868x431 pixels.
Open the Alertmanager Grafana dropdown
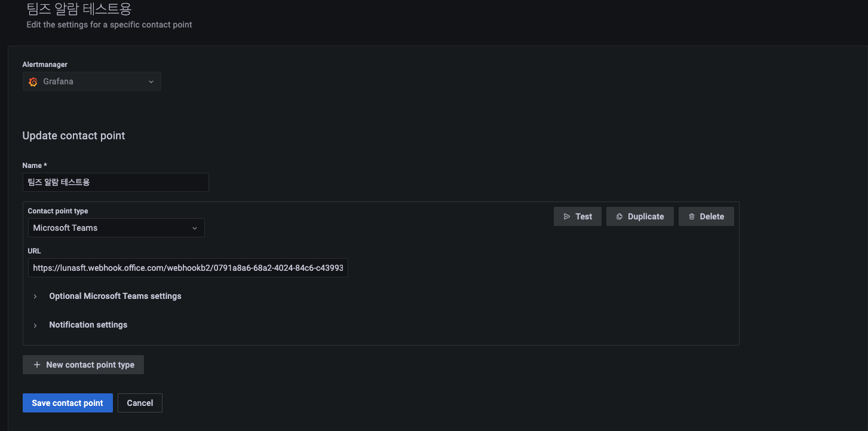92,82
